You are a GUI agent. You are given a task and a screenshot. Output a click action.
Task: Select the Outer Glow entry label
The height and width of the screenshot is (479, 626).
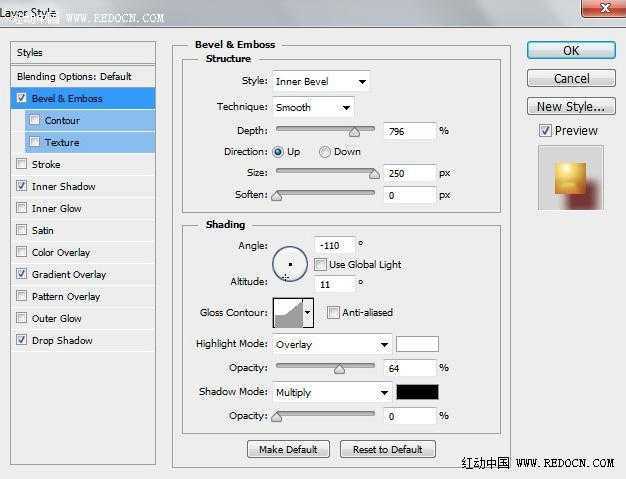point(56,319)
